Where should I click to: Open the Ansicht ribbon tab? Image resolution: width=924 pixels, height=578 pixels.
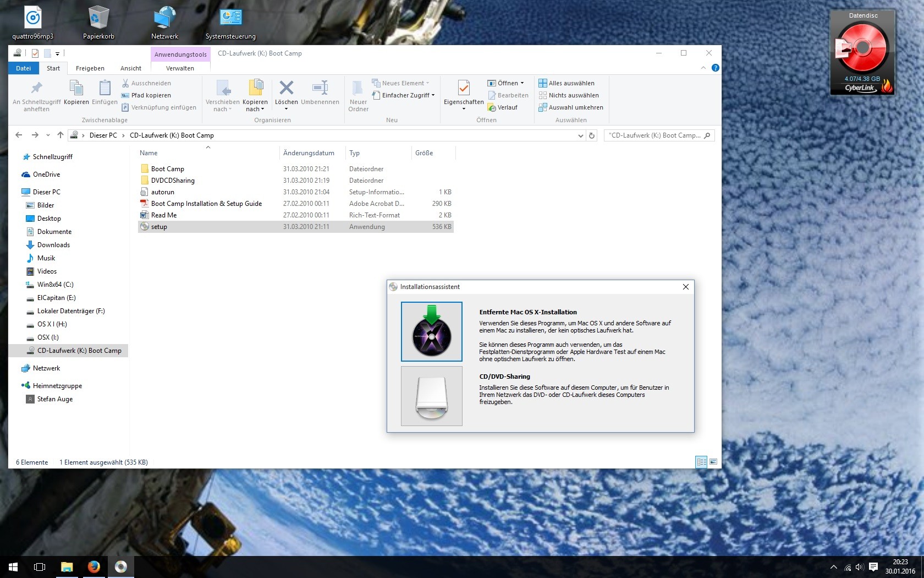click(x=130, y=68)
